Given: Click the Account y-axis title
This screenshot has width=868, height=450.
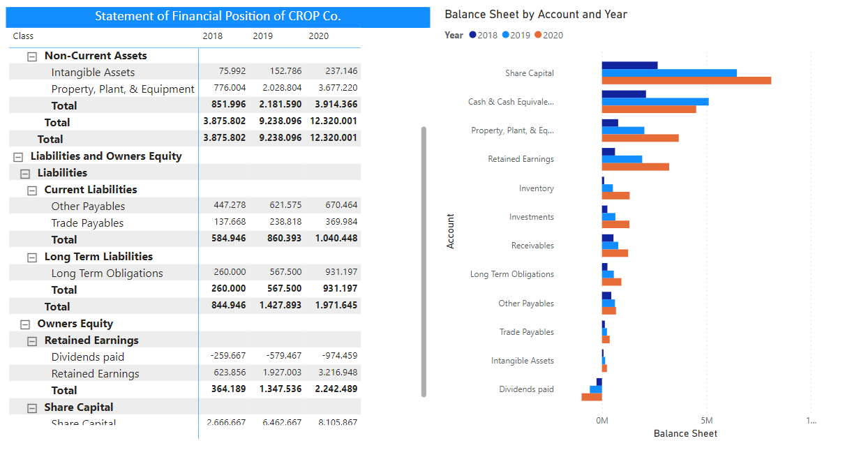Looking at the screenshot, I should point(451,231).
